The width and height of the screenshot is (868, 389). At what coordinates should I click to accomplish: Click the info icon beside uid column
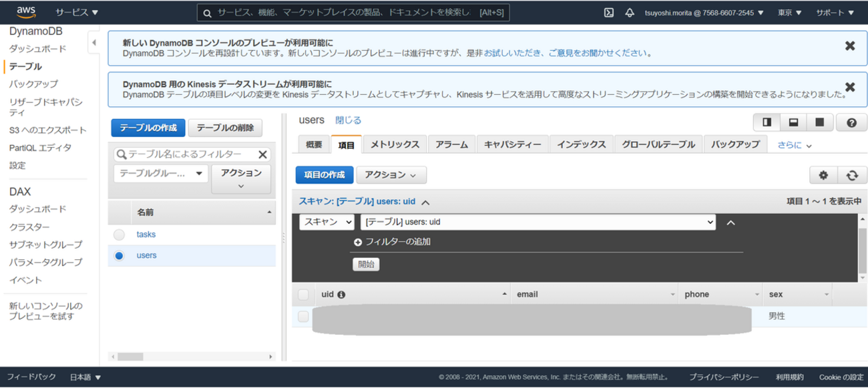341,294
